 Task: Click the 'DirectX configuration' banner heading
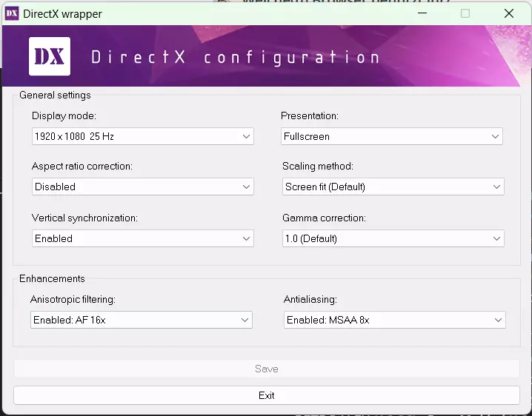click(235, 57)
